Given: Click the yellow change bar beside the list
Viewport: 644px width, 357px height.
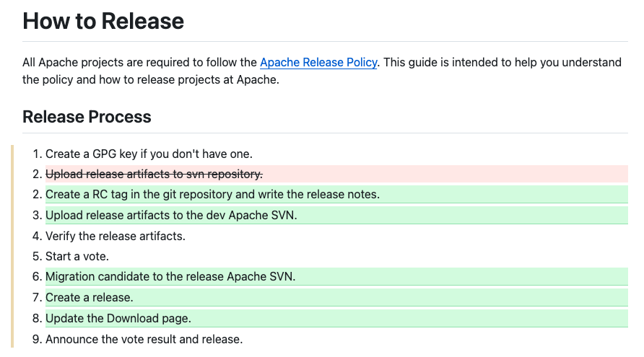Looking at the screenshot, I should pos(12,246).
